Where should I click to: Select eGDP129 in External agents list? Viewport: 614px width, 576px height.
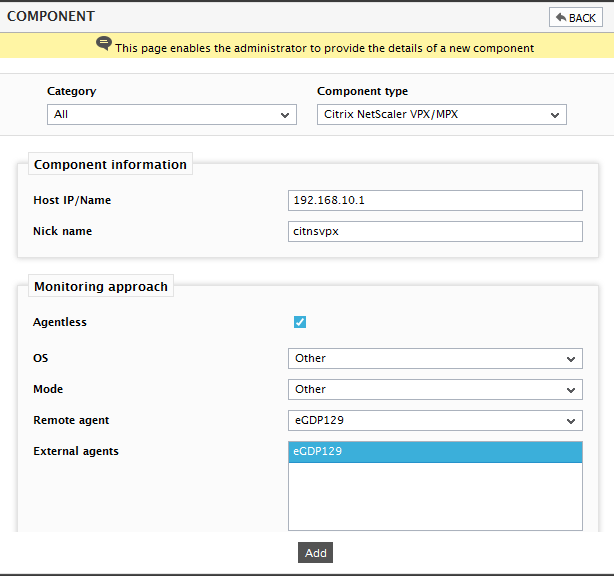[x=435, y=452]
